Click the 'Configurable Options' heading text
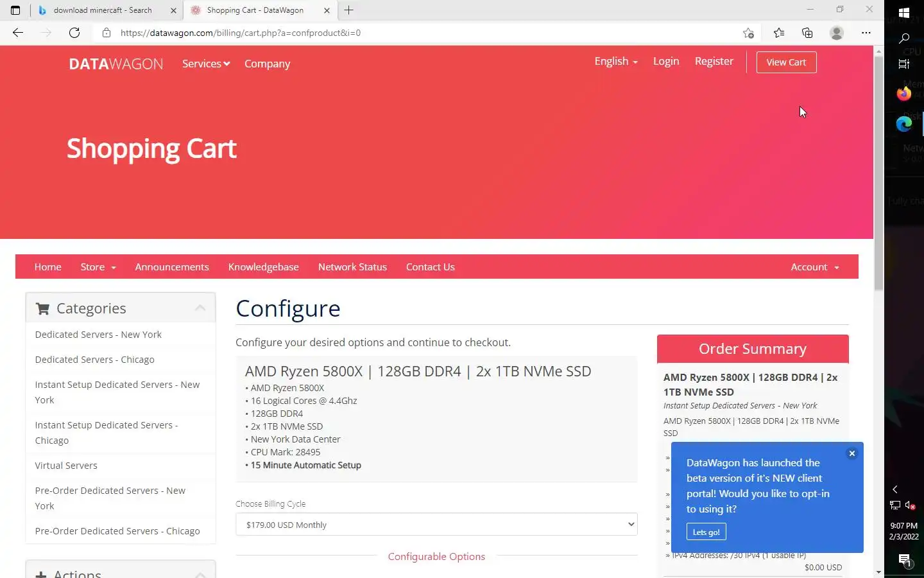924x578 pixels. [436, 557]
